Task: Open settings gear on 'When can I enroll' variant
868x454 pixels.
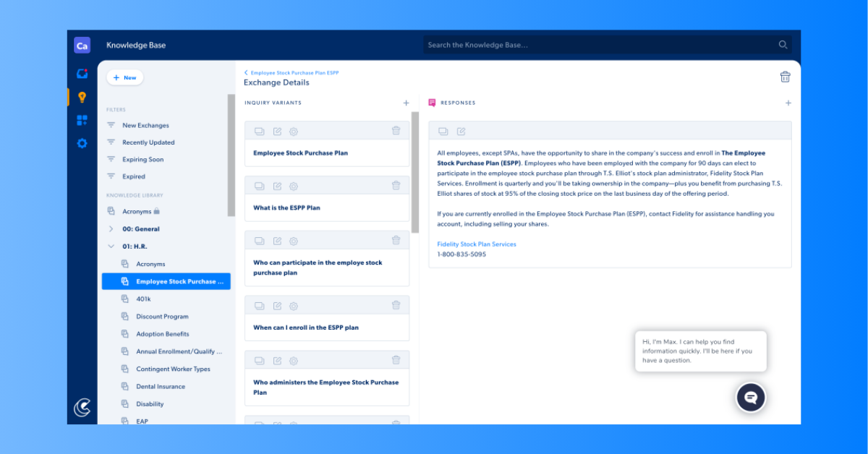Action: (x=294, y=306)
